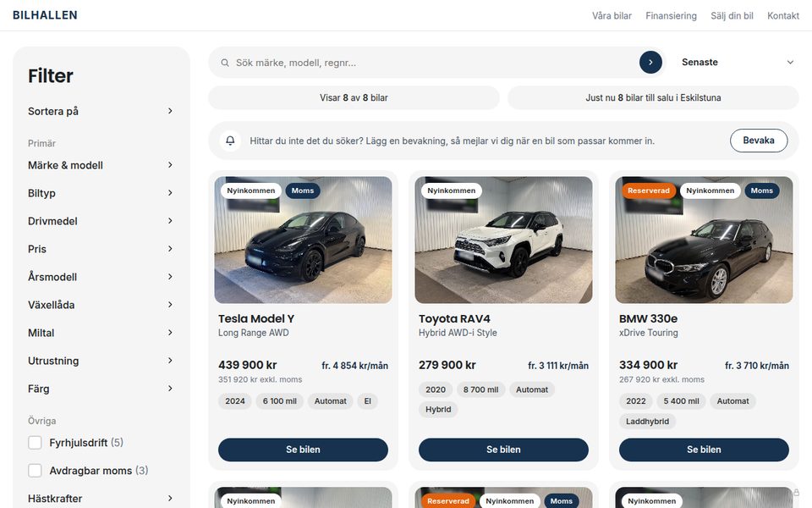The image size is (812, 508).
Task: Expand the Sortera på filter
Action: (101, 111)
